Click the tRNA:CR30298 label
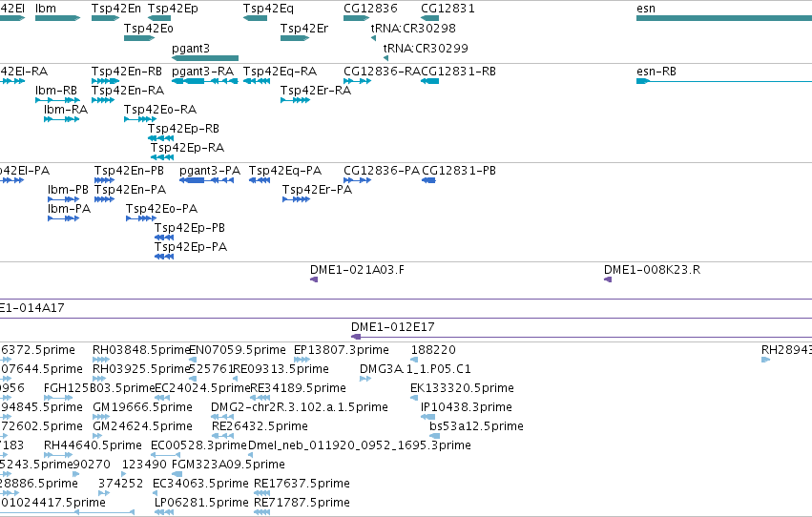The height and width of the screenshot is (517, 812). click(x=413, y=28)
